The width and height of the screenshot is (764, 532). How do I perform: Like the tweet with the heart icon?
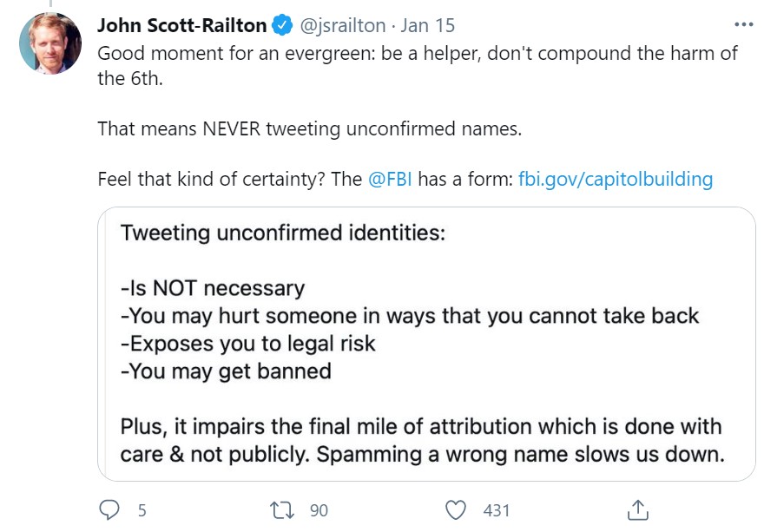pyautogui.click(x=458, y=509)
